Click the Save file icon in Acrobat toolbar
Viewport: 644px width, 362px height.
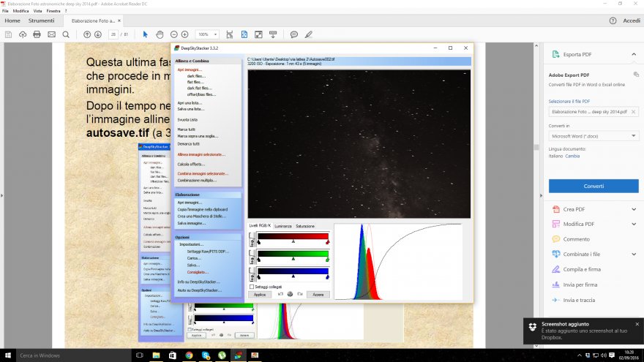[8, 35]
